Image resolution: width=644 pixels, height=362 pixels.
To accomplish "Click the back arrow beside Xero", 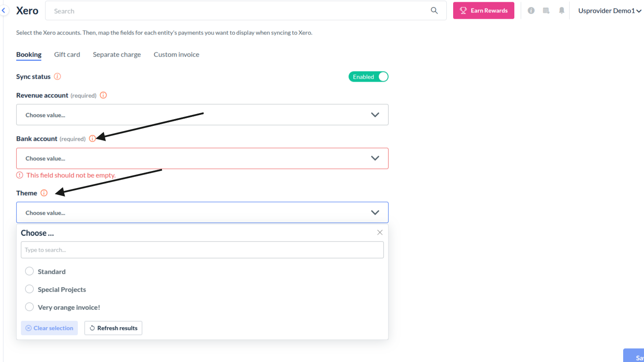I will click(x=3, y=10).
